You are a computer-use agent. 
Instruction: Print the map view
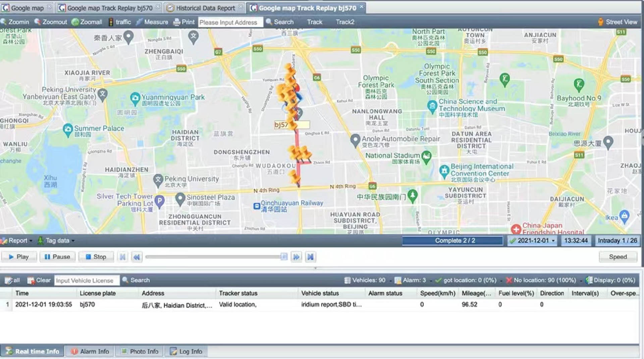(184, 22)
